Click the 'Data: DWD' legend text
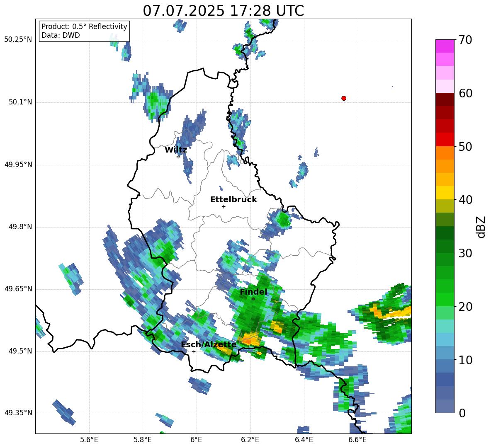Image resolution: width=491 pixels, height=448 pixels. (x=61, y=35)
